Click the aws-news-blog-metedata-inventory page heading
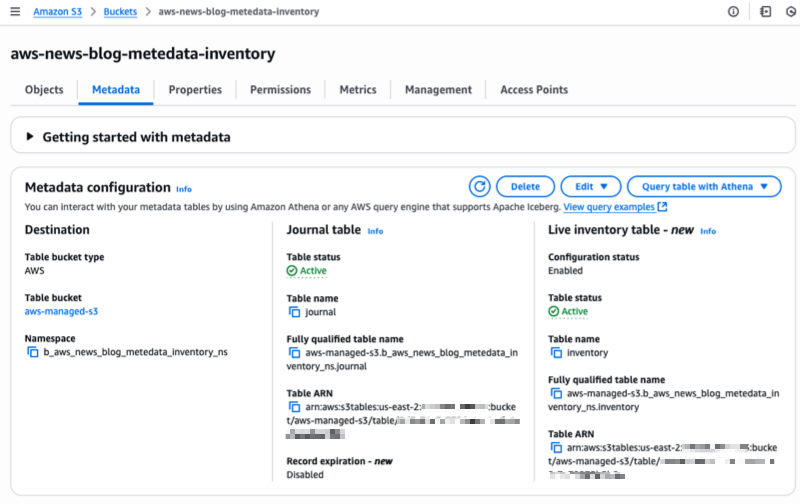The width and height of the screenshot is (800, 504). click(x=143, y=54)
